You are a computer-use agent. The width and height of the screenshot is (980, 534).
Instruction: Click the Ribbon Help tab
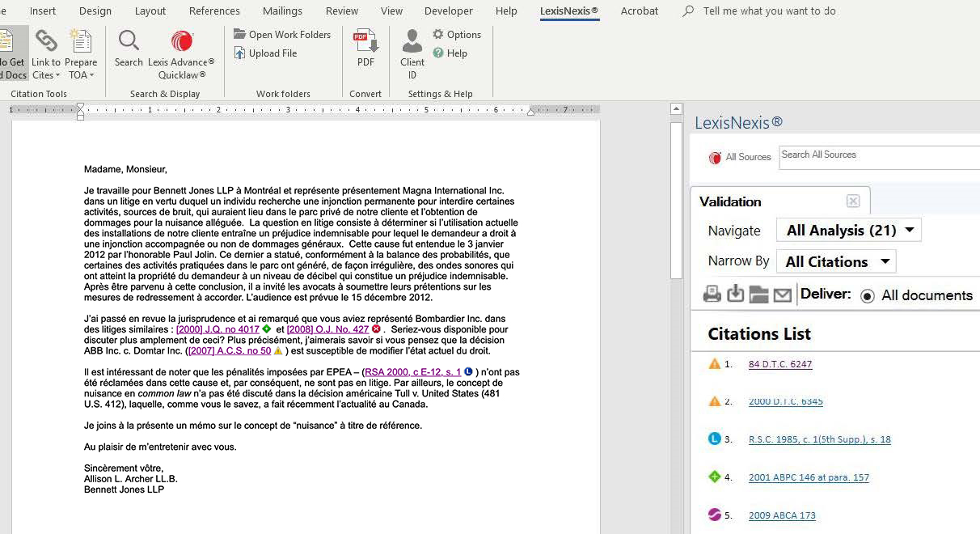(506, 11)
